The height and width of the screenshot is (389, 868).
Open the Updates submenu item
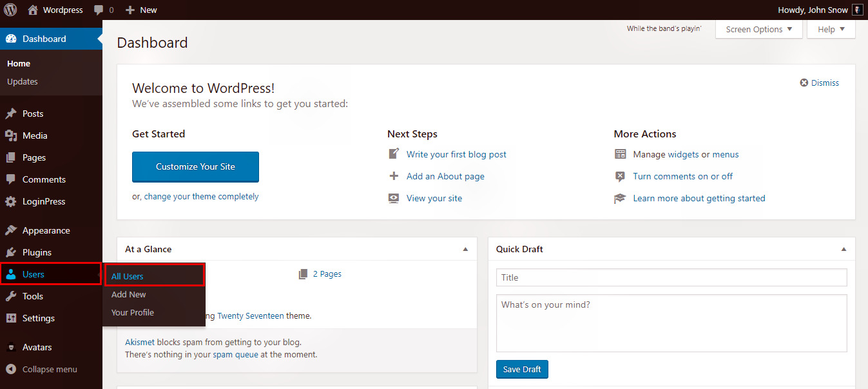pos(23,81)
